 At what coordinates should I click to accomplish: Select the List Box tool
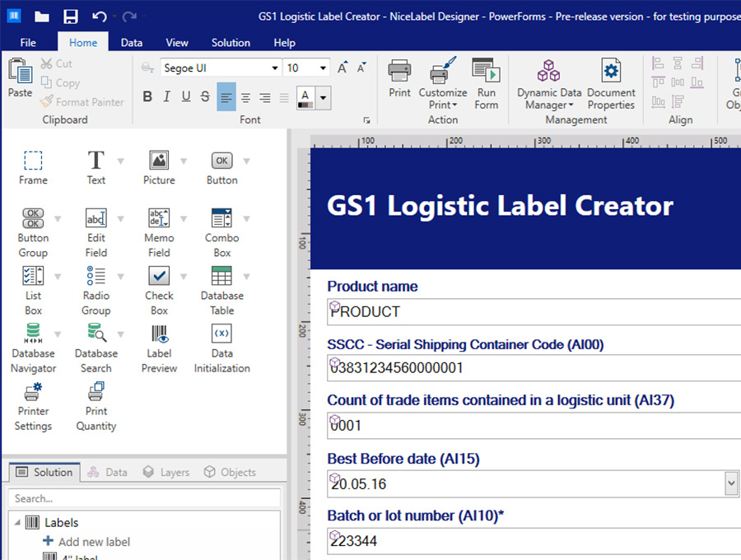click(x=33, y=290)
